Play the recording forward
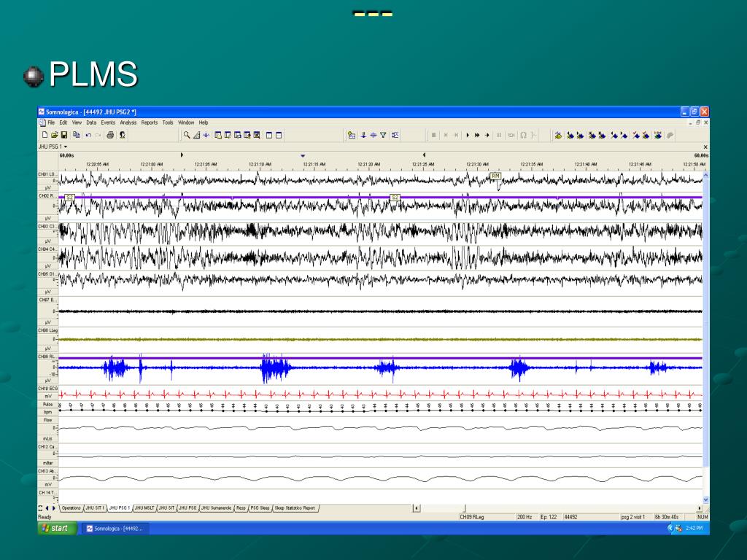Viewport: 747px width, 560px height. point(468,135)
